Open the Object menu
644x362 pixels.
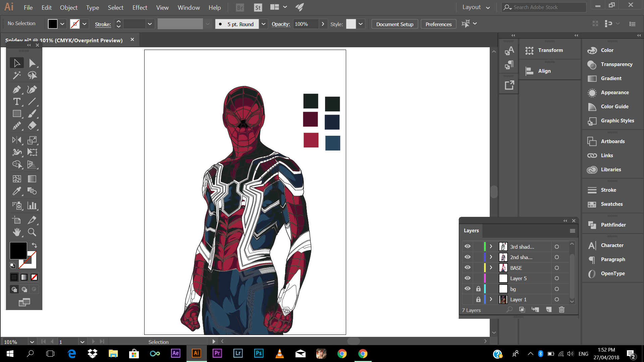(68, 7)
